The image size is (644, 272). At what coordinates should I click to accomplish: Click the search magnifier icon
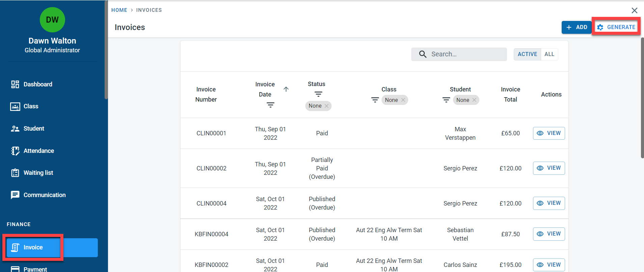coord(422,54)
